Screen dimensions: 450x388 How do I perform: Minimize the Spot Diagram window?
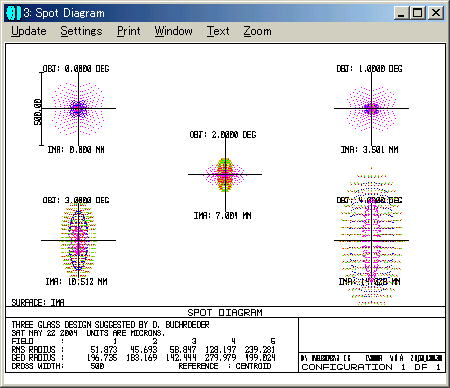pos(401,13)
